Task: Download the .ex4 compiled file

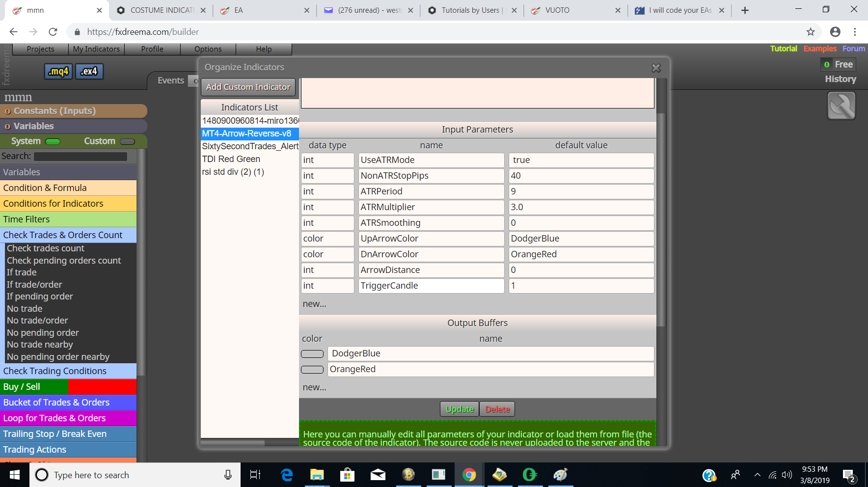Action: point(89,72)
